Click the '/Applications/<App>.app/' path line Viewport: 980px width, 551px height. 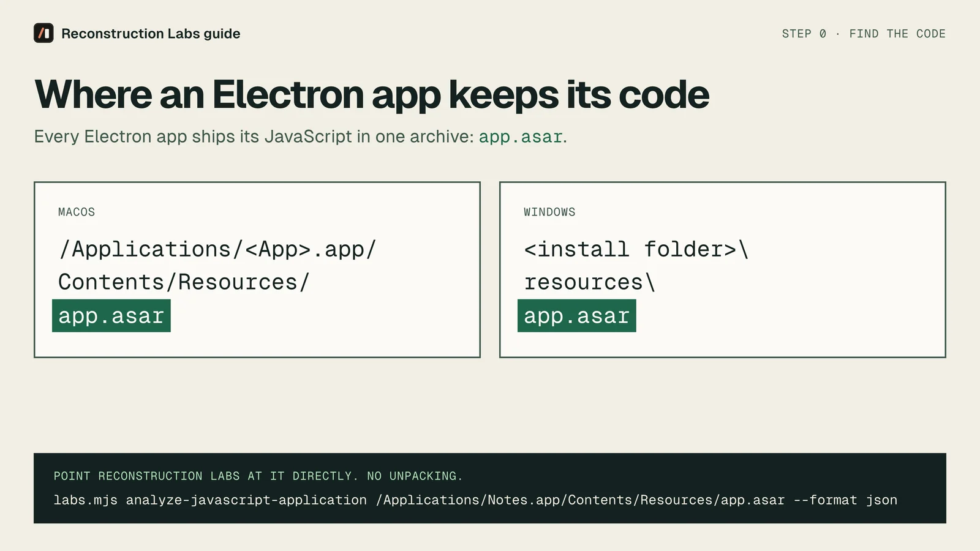click(217, 250)
